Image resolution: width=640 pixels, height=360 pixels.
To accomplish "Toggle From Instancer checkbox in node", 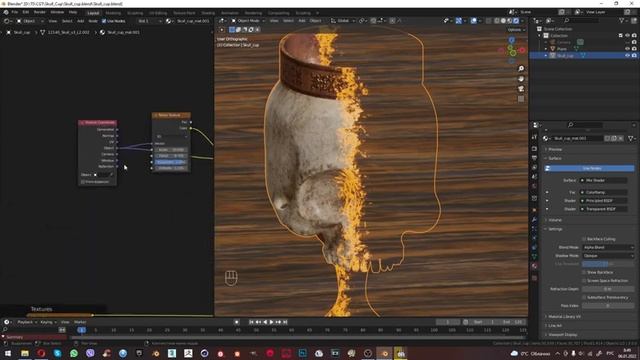I will pos(83,182).
